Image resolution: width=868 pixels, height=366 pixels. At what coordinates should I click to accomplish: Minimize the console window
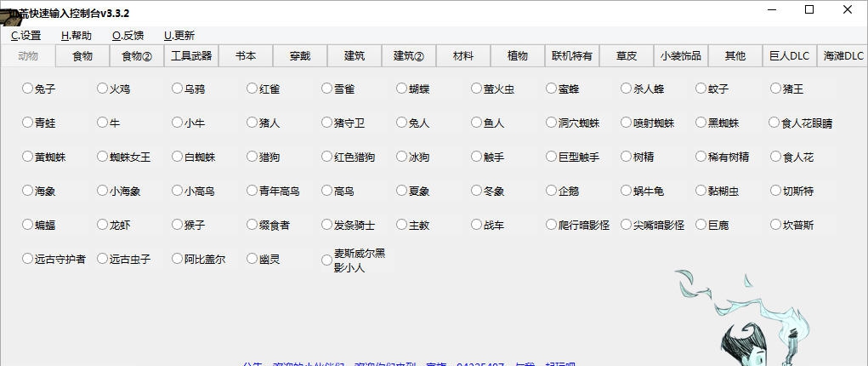(x=771, y=10)
